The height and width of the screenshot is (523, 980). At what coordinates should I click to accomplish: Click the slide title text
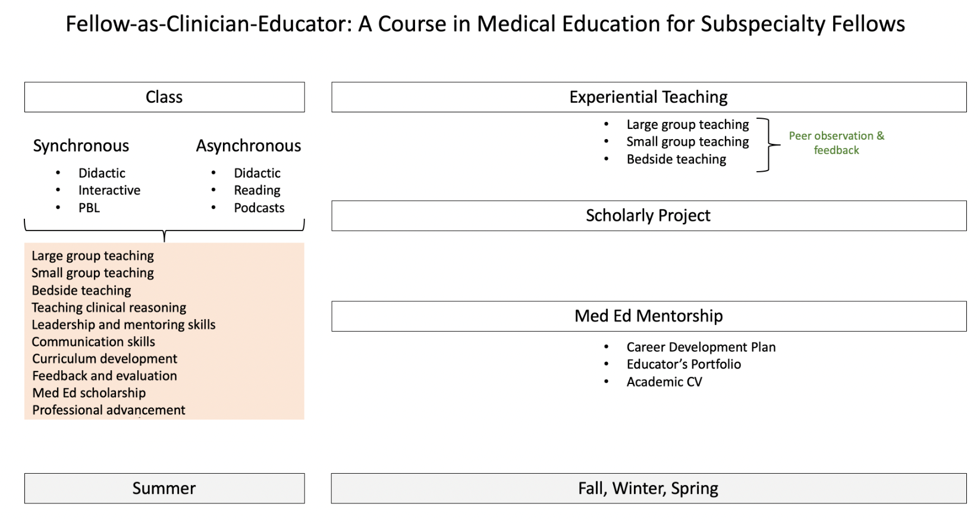pos(485,24)
